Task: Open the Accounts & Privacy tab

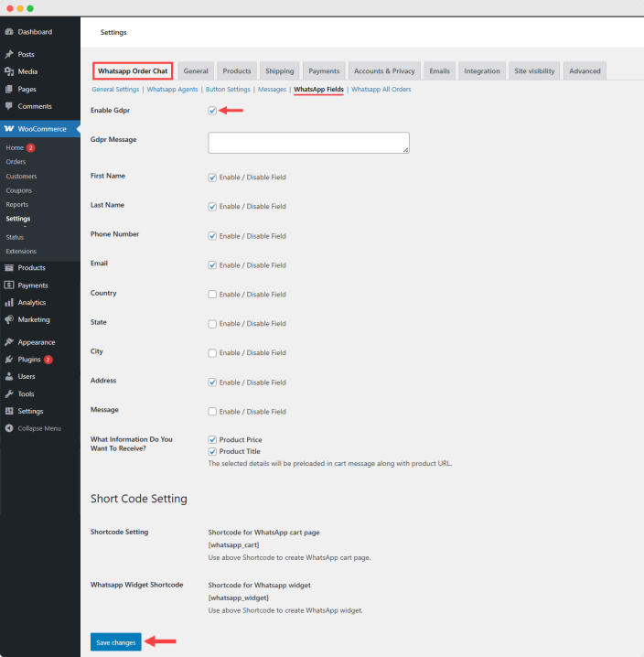Action: pyautogui.click(x=384, y=70)
